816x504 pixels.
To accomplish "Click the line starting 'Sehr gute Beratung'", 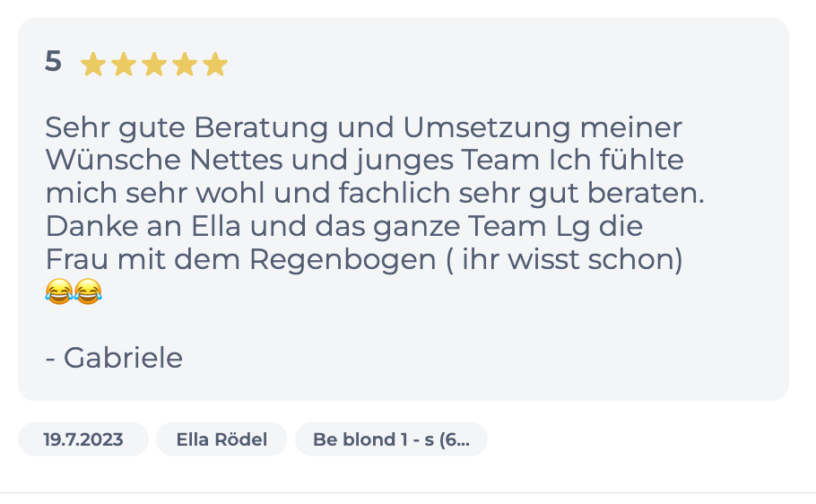I will pyautogui.click(x=363, y=128).
